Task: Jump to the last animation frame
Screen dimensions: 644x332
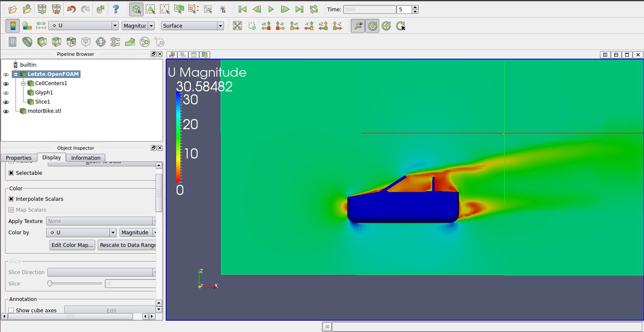Action: point(300,9)
